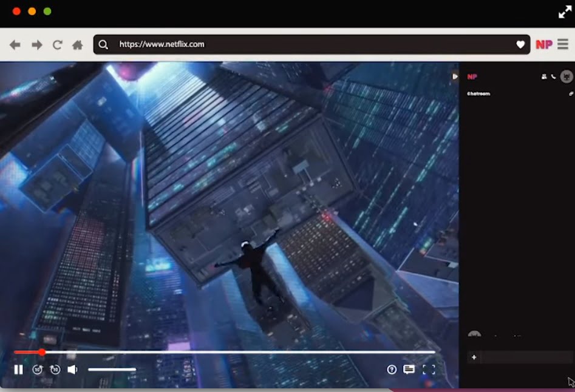Add an attachment with the plus button

pos(474,357)
